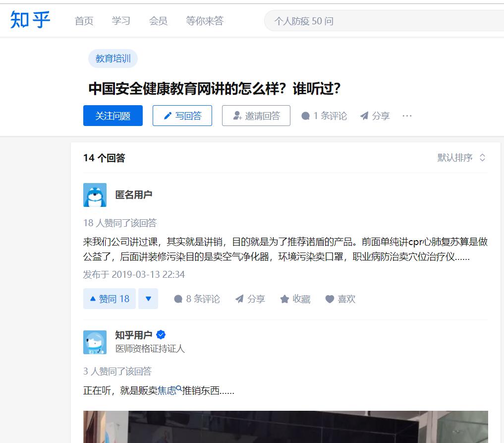Open the three-dots more menu
Viewport: 504px width, 443px height.
pos(407,116)
